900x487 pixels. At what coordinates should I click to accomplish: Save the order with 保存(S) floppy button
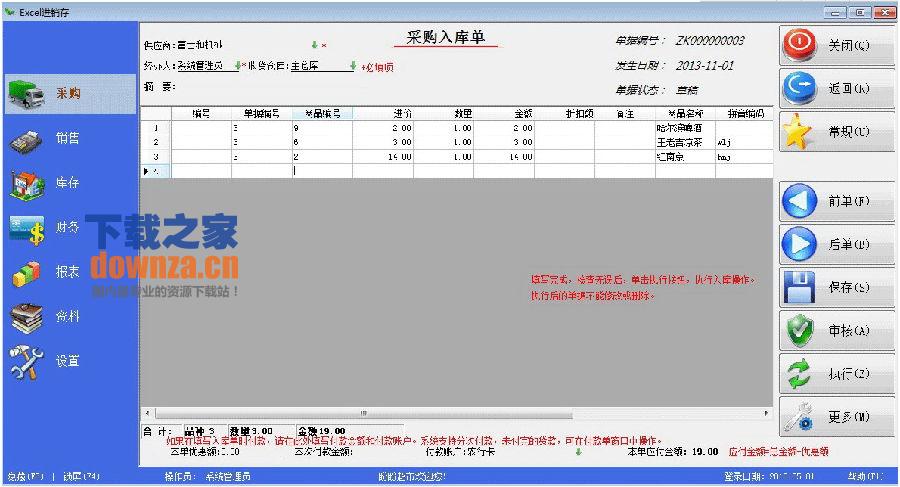[x=837, y=287]
